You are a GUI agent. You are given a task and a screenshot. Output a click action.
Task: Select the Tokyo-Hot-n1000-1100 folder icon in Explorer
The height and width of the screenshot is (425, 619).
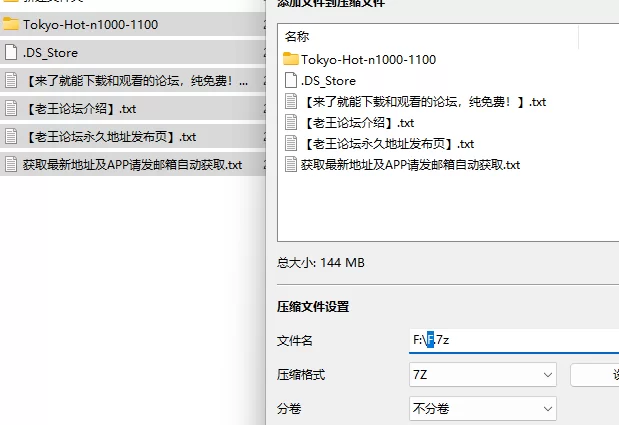point(11,24)
